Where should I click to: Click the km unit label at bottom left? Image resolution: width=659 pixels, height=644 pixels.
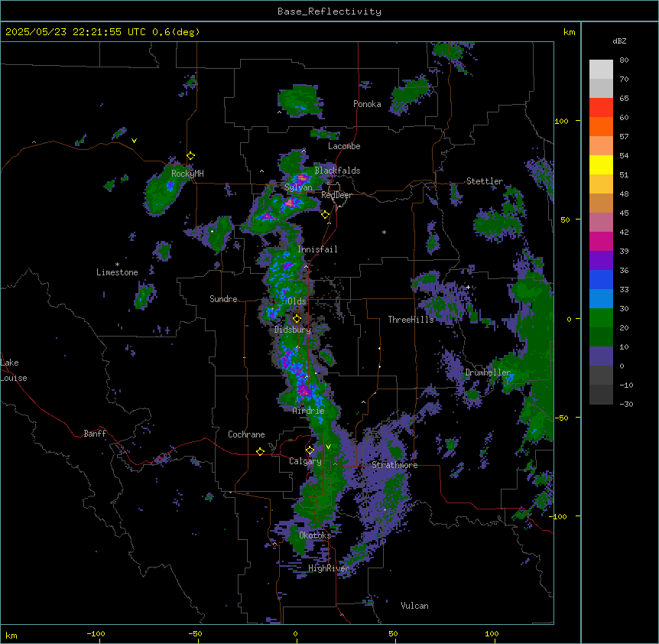[11, 636]
